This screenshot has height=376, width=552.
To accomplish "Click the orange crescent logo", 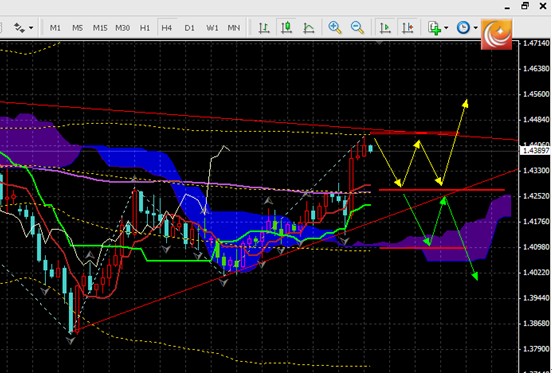I will (496, 35).
